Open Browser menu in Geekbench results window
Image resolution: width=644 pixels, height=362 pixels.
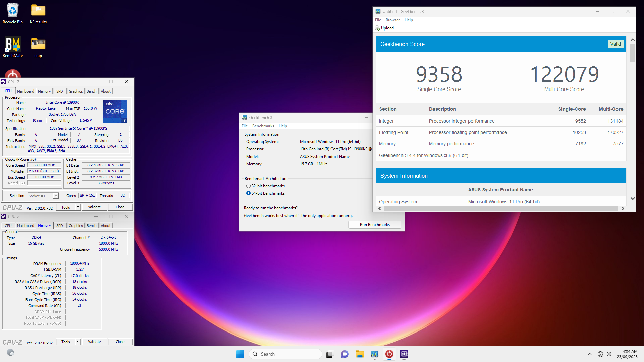coord(392,20)
